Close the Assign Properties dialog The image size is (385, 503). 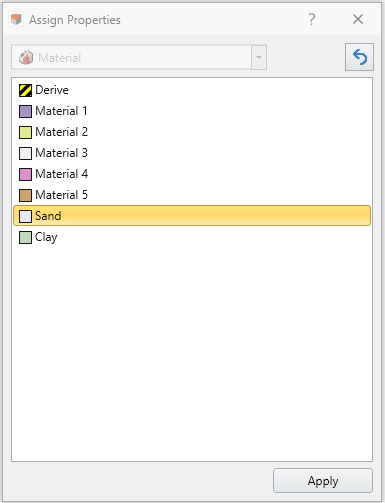(x=358, y=19)
